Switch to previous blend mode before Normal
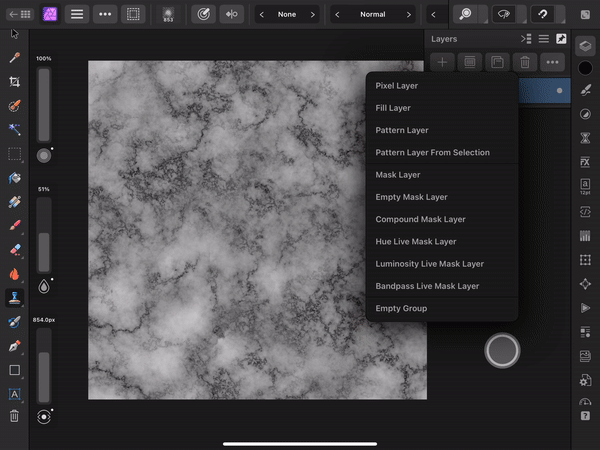 tap(337, 15)
